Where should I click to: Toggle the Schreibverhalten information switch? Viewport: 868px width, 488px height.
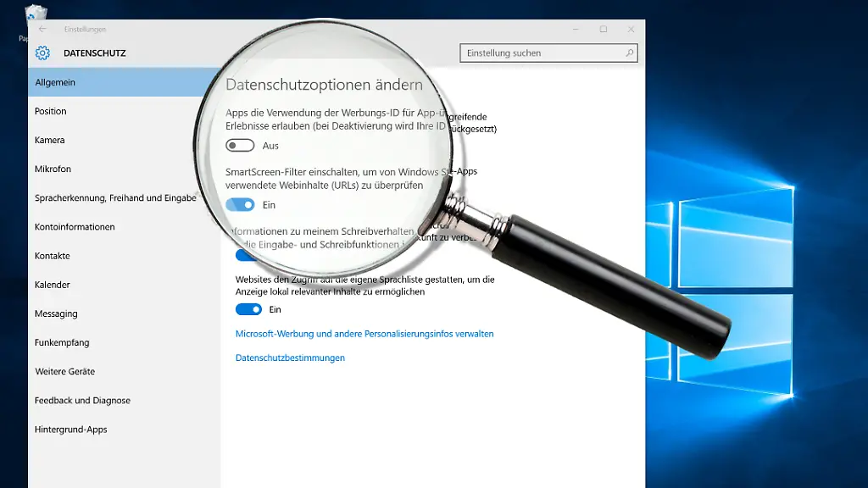tap(246, 256)
